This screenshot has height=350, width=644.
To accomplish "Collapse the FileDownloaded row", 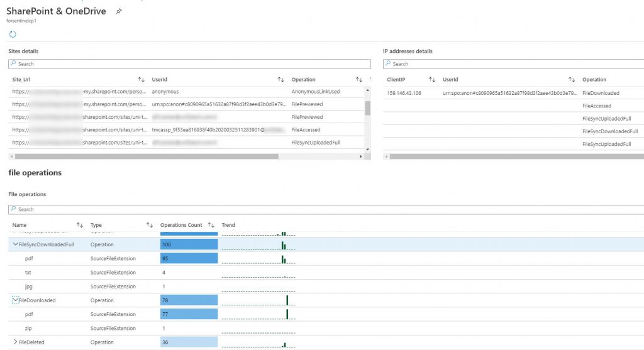I will (15, 300).
